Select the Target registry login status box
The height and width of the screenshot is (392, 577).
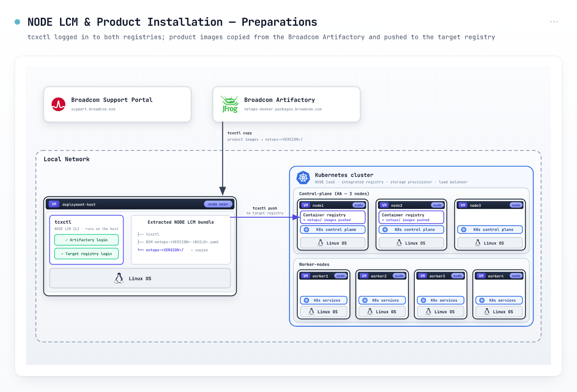click(x=86, y=254)
